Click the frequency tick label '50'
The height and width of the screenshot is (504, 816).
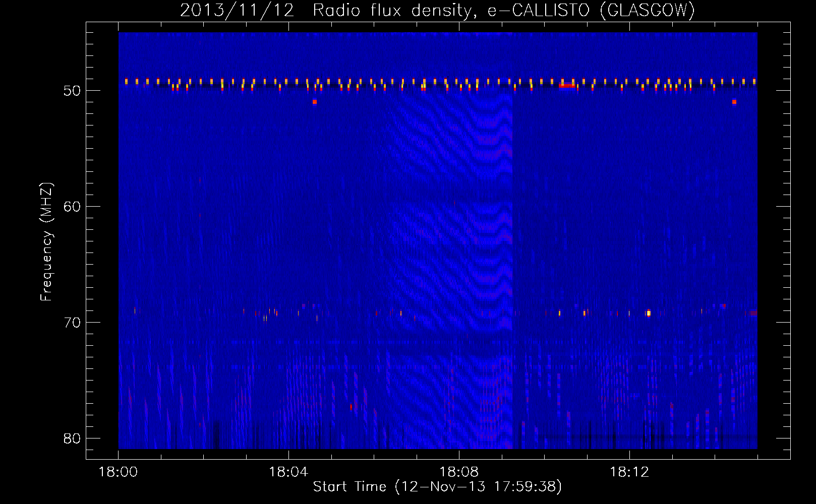pyautogui.click(x=72, y=91)
